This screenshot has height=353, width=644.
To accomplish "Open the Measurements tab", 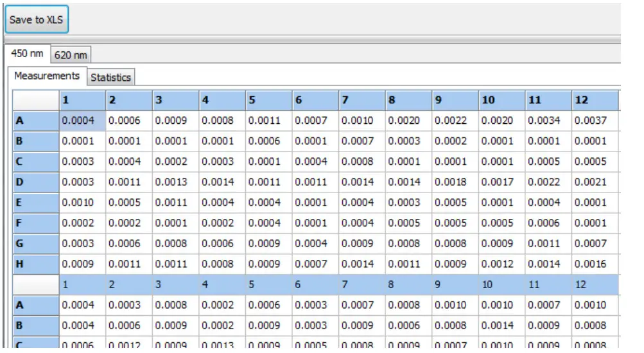I will pyautogui.click(x=47, y=76).
